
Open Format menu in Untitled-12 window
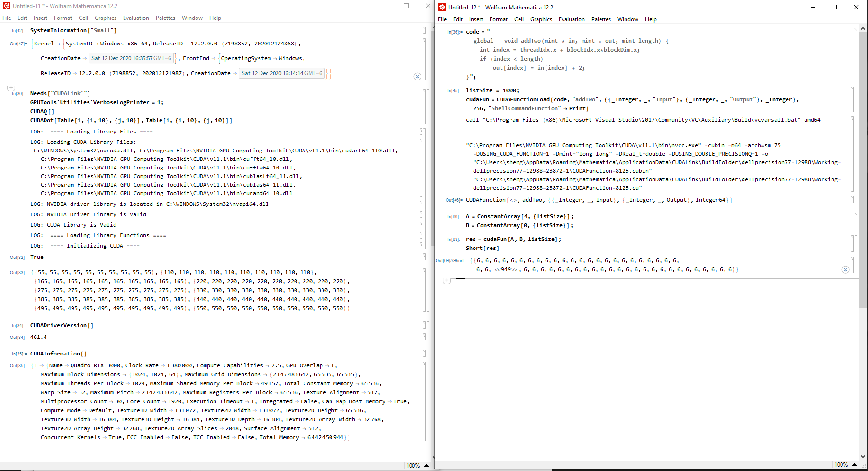tap(499, 19)
